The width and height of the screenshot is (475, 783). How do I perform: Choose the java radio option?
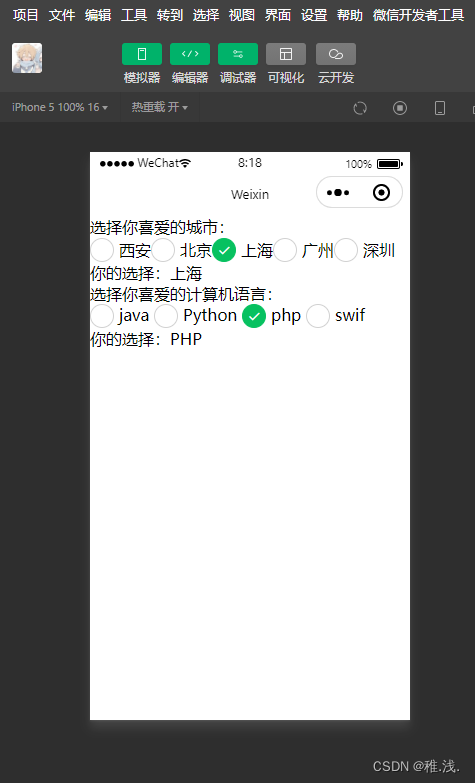click(102, 316)
